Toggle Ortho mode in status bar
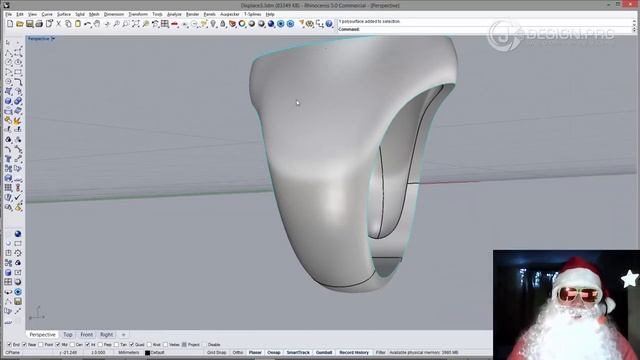 tap(238, 353)
